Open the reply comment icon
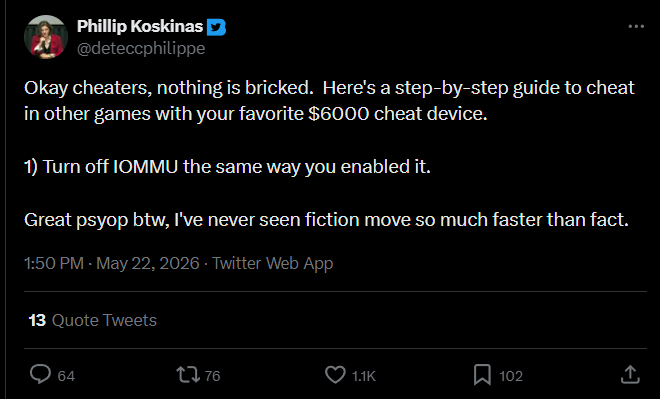660x399 pixels. click(40, 374)
